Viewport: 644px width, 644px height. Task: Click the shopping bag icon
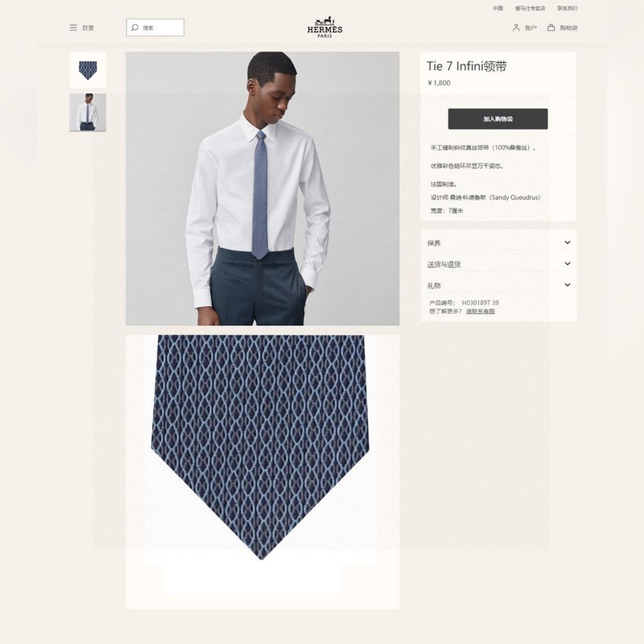click(x=551, y=27)
